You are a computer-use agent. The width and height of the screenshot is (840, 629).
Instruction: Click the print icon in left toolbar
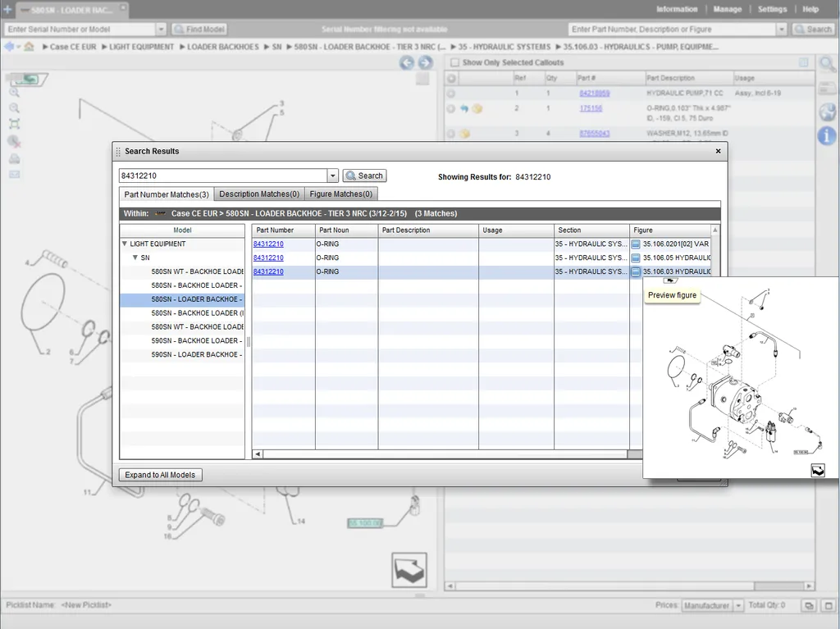pyautogui.click(x=14, y=158)
